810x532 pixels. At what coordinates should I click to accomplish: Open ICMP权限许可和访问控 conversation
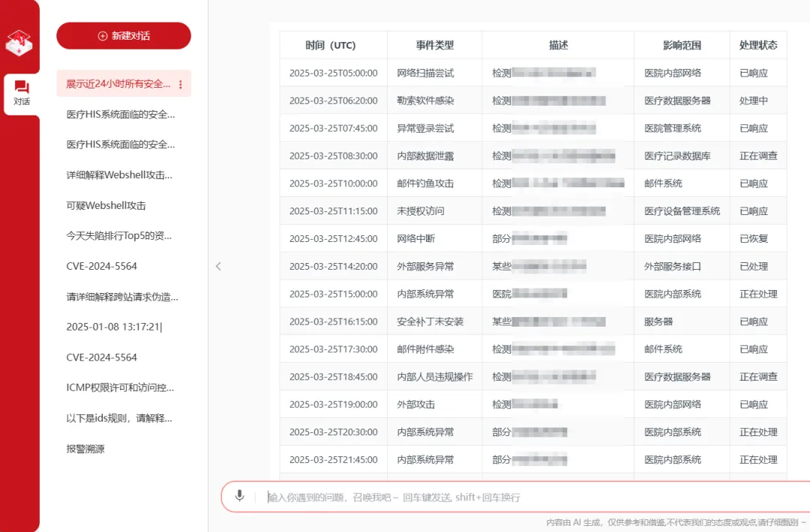120,387
